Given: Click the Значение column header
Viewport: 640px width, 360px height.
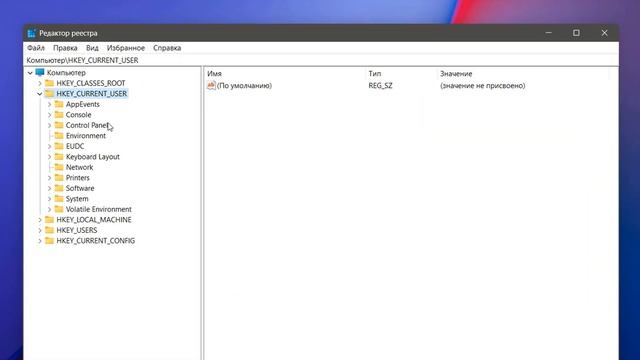Looking at the screenshot, I should coord(523,74).
